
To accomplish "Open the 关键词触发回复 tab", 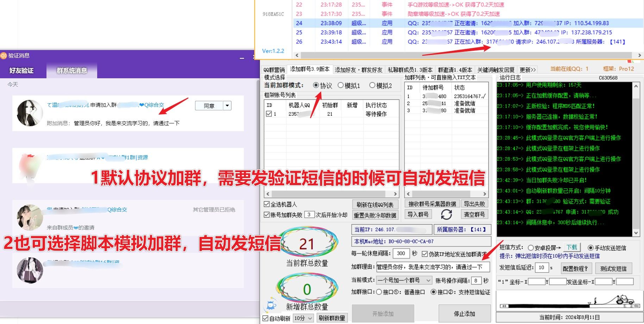I will point(496,70).
